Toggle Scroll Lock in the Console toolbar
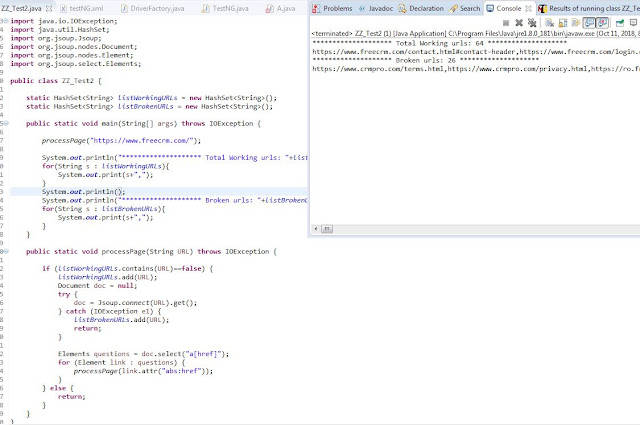Screen dimensions: 640x425 (563, 23)
